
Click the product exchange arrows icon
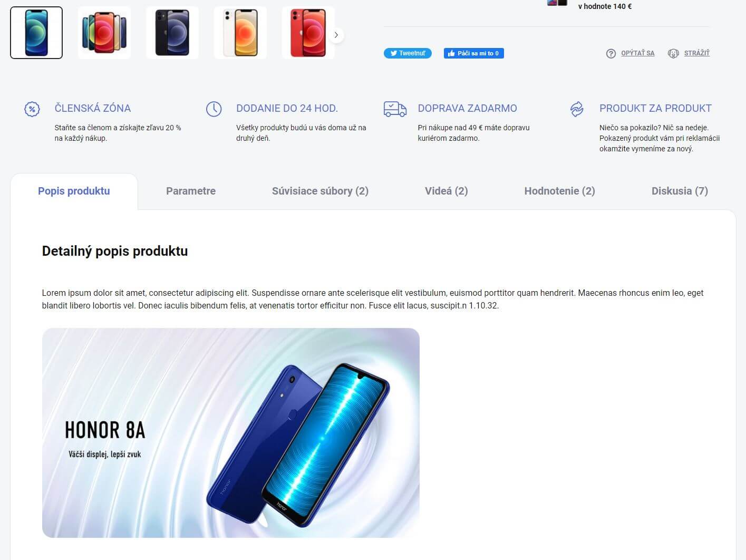tap(577, 109)
